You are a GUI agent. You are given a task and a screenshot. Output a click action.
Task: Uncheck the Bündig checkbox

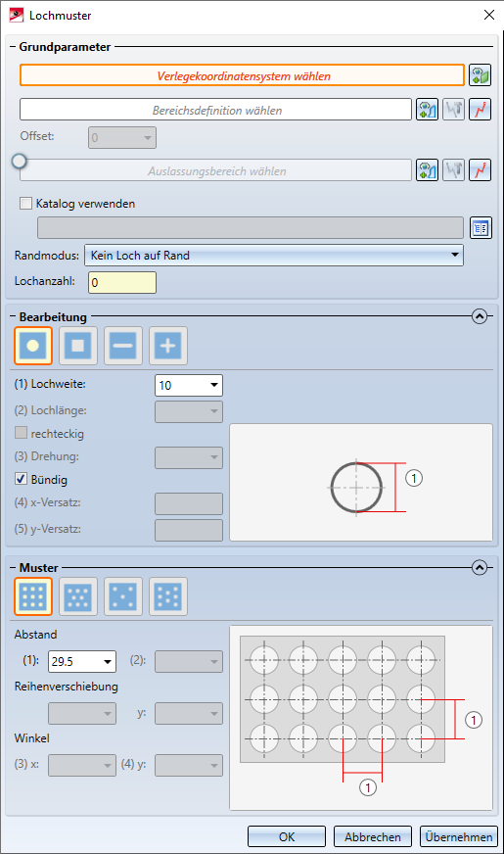pyautogui.click(x=21, y=479)
